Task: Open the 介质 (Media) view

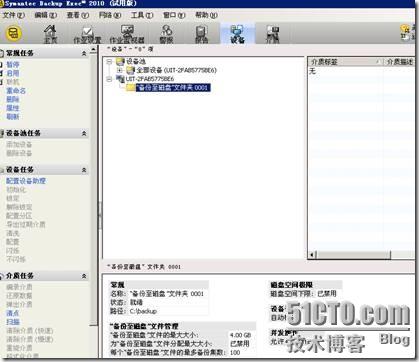Action: pyautogui.click(x=272, y=34)
